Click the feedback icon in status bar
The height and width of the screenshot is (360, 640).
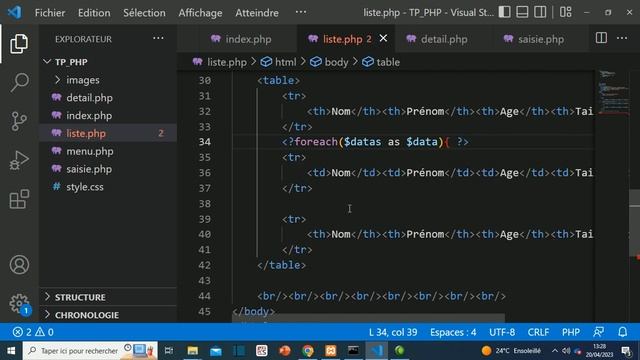point(598,332)
